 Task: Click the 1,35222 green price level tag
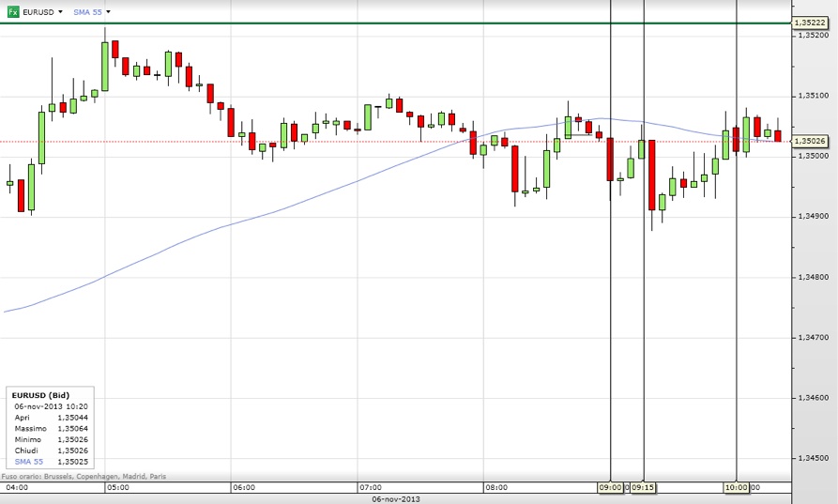809,23
